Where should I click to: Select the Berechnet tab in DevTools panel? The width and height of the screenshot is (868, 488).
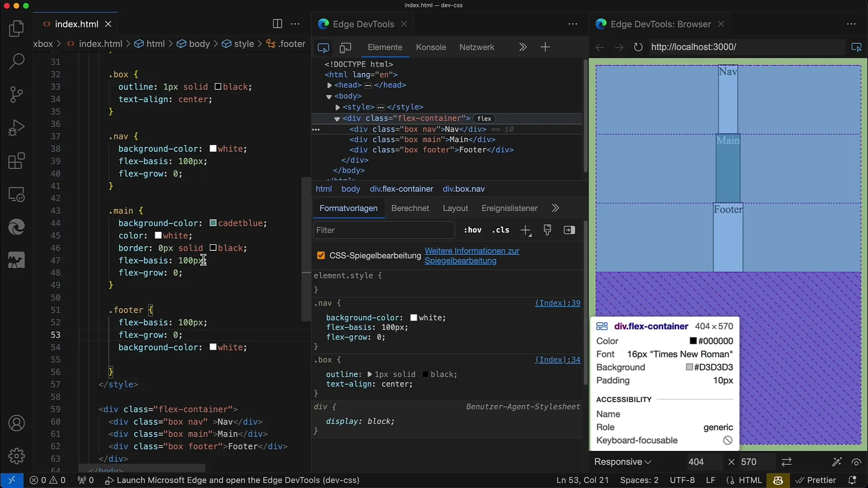[410, 208]
